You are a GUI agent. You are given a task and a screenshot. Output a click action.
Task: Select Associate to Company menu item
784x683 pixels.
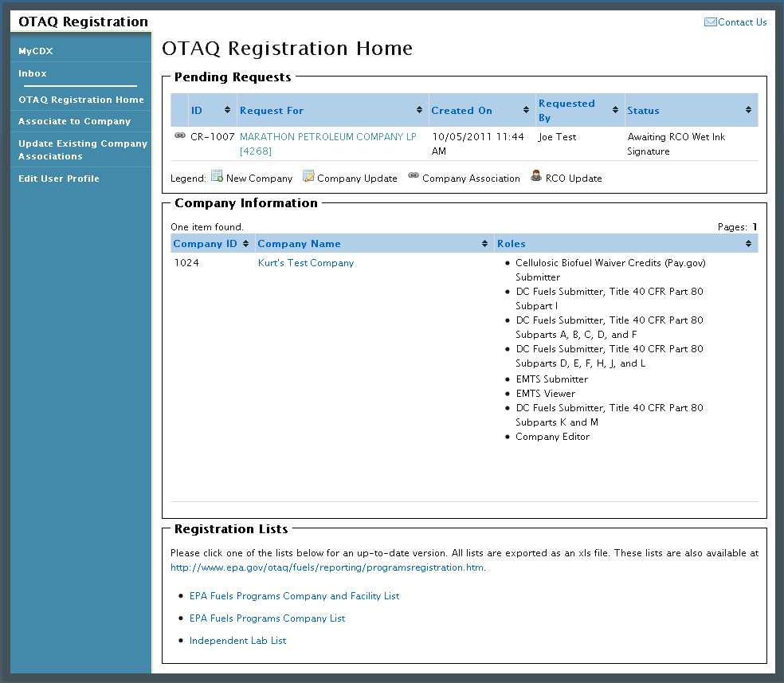[x=75, y=121]
